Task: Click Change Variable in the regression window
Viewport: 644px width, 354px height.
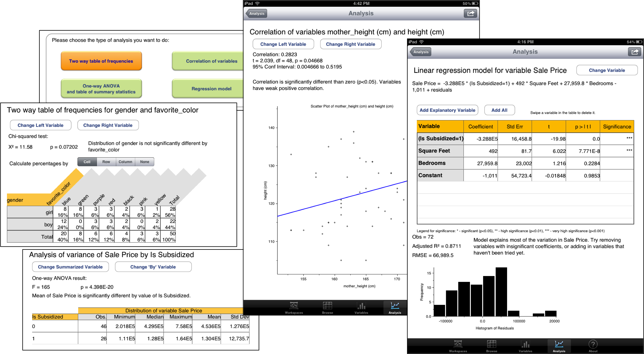Action: click(x=607, y=70)
